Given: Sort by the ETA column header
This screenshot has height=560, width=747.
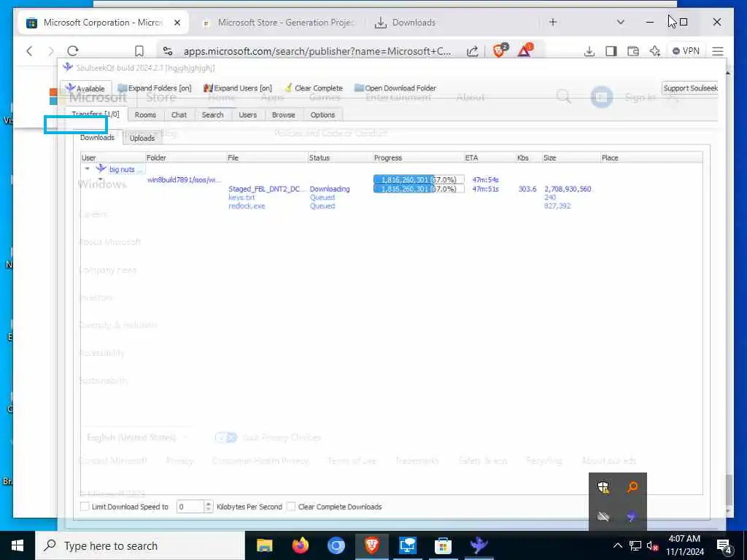Looking at the screenshot, I should [489, 157].
